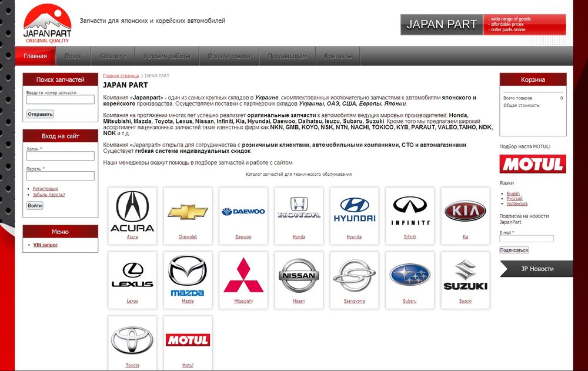Image resolution: width=588 pixels, height=371 pixels.
Task: Open the Mitsubishi three-diamond logo
Action: [243, 275]
